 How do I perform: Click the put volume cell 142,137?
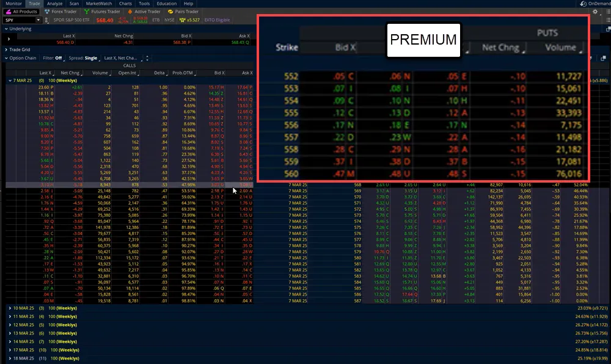coord(495,197)
